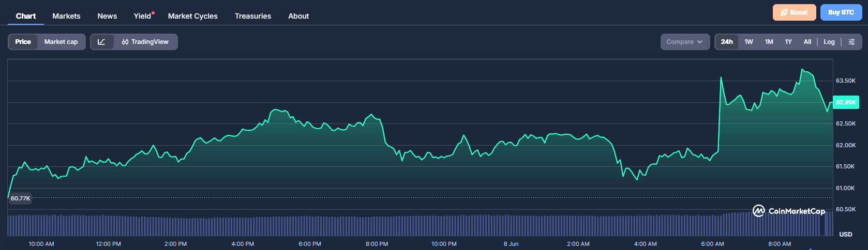Screen dimensions: 868x250
Task: Click the 2:00 AM time axis label
Action: pos(578,244)
